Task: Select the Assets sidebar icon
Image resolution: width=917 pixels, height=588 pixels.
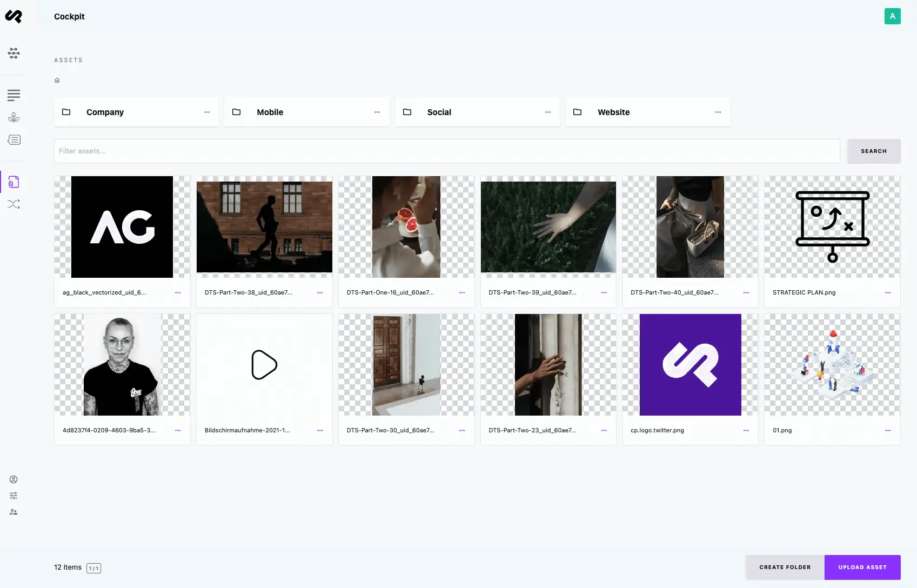Action: click(x=14, y=182)
